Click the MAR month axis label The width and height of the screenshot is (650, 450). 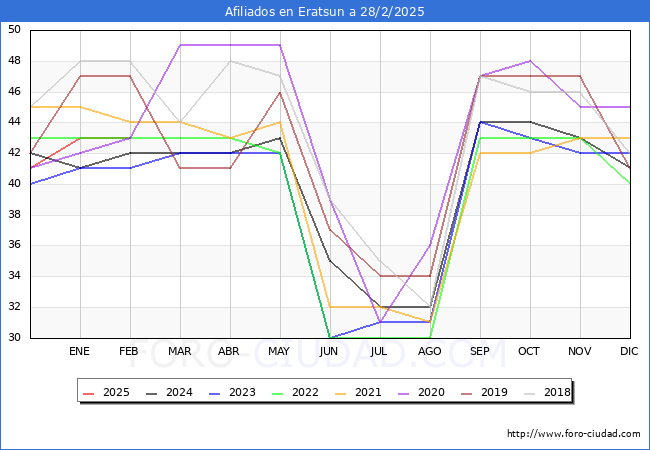coord(179,351)
